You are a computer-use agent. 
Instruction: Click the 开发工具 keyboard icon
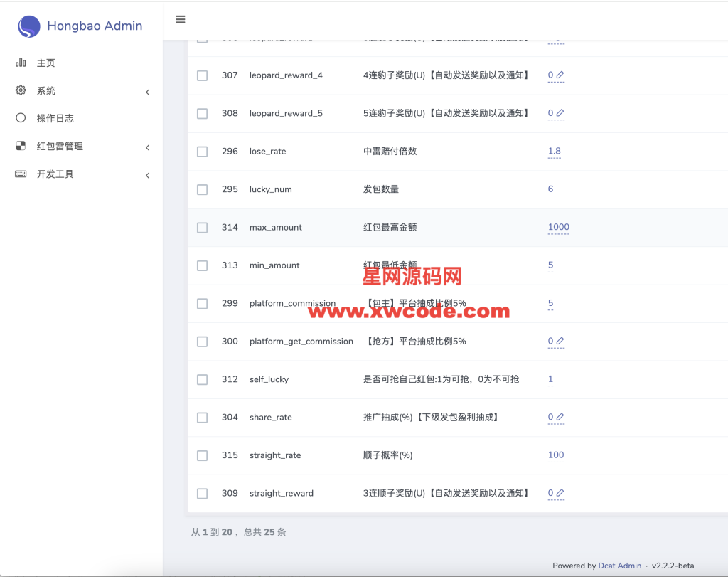(21, 174)
